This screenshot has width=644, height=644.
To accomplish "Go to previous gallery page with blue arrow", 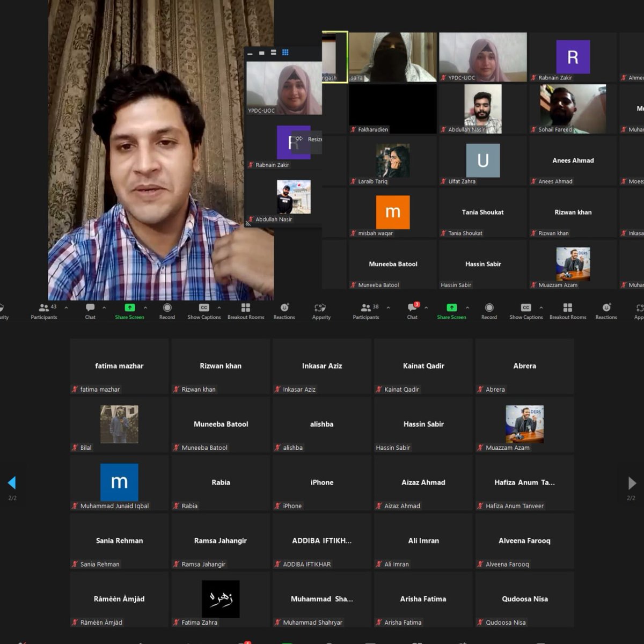I will pos(12,482).
